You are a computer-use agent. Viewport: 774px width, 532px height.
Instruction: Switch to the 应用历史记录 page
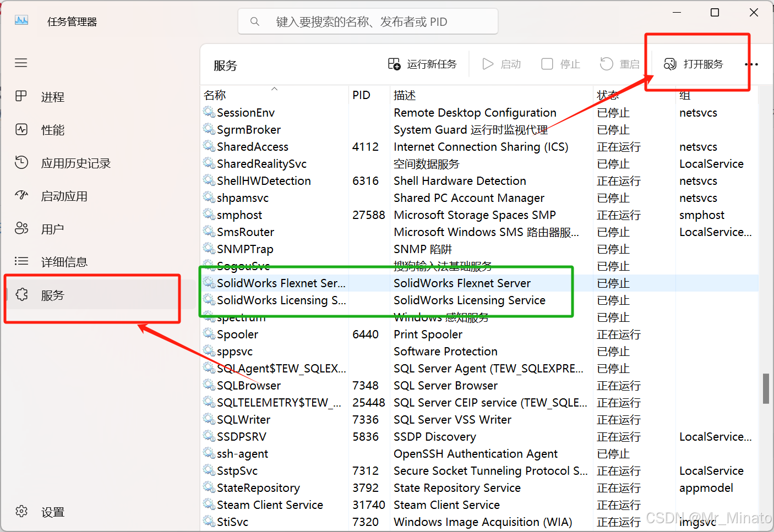76,163
